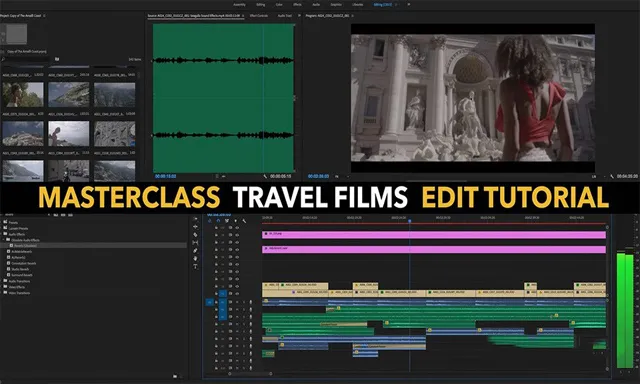The width and height of the screenshot is (640, 384).
Task: Create new custom bin in Effects panel
Action: pos(175,376)
